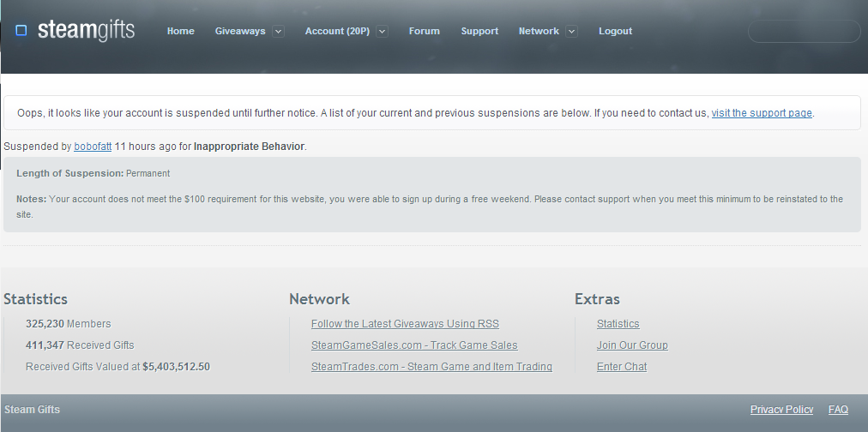
Task: Click the steamgifts wordmark logo
Action: coord(86,30)
